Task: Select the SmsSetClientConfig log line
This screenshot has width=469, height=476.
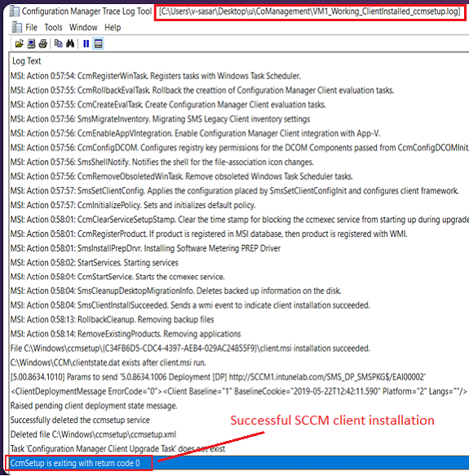Action: coord(239,190)
